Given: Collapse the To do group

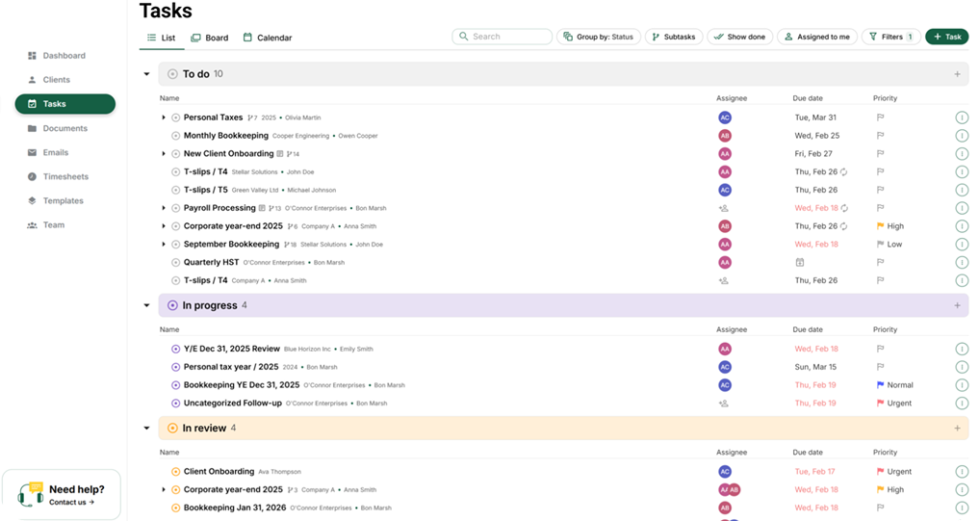Looking at the screenshot, I should point(147,74).
